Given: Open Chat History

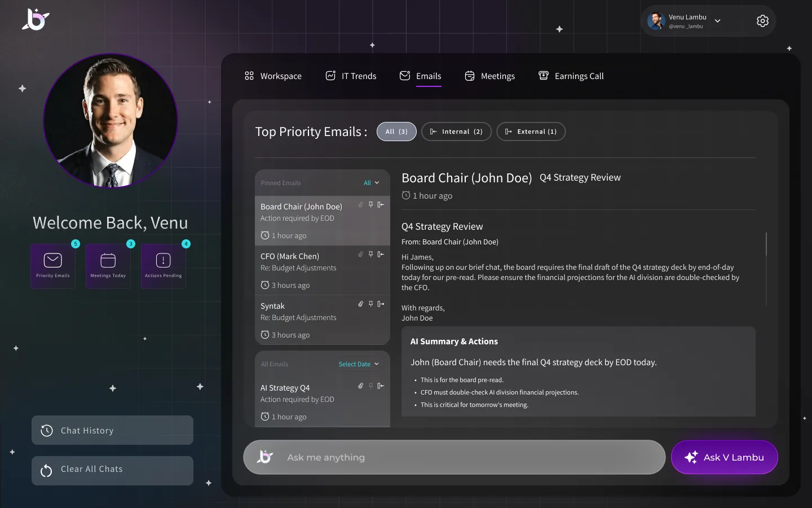Looking at the screenshot, I should [112, 430].
